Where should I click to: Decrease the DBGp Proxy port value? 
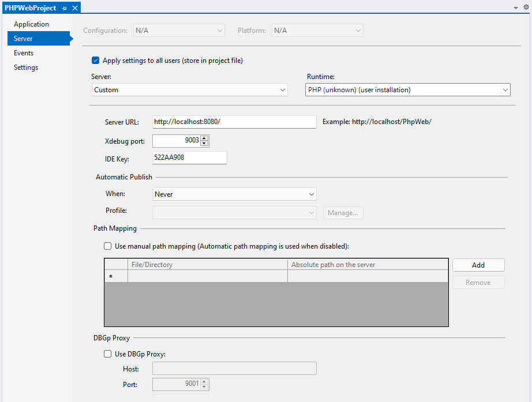coord(204,387)
